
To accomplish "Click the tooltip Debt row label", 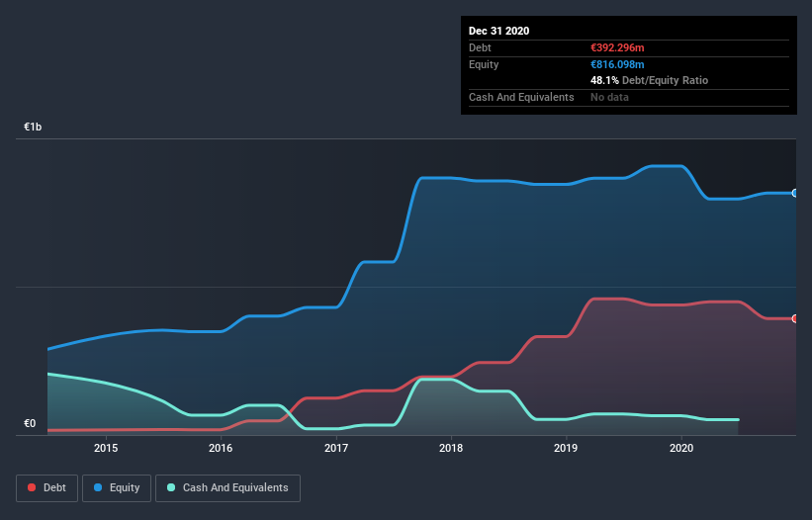I will [480, 47].
